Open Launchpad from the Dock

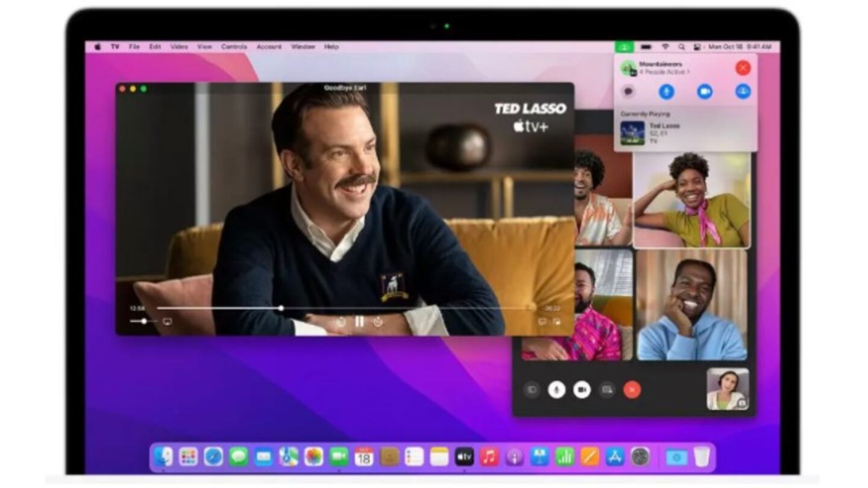click(x=189, y=457)
